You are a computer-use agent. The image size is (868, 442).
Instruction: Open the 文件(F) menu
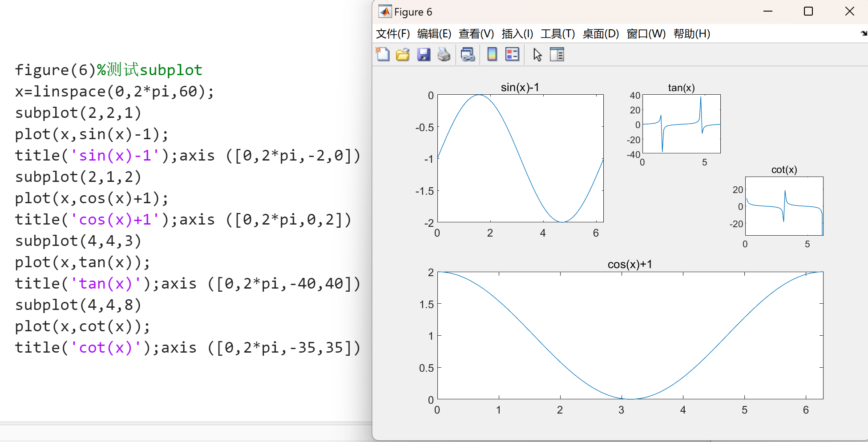click(393, 34)
